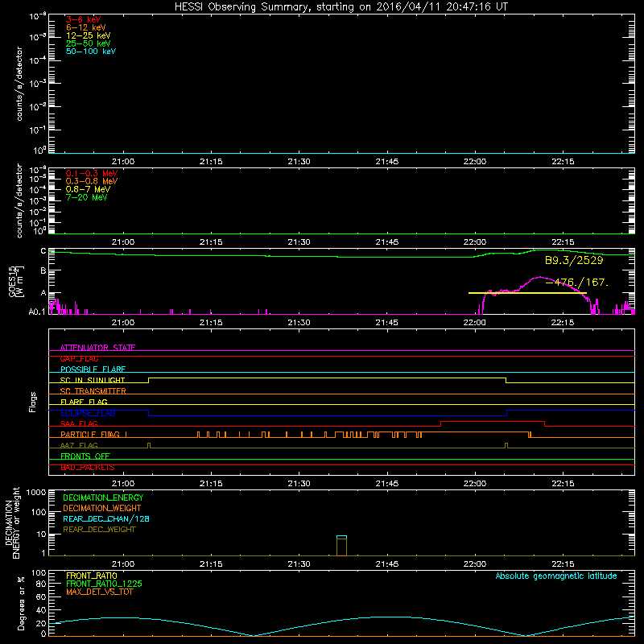Click the 22:00 tick label under GOES plot
The width and height of the screenshot is (644, 644).
(475, 323)
